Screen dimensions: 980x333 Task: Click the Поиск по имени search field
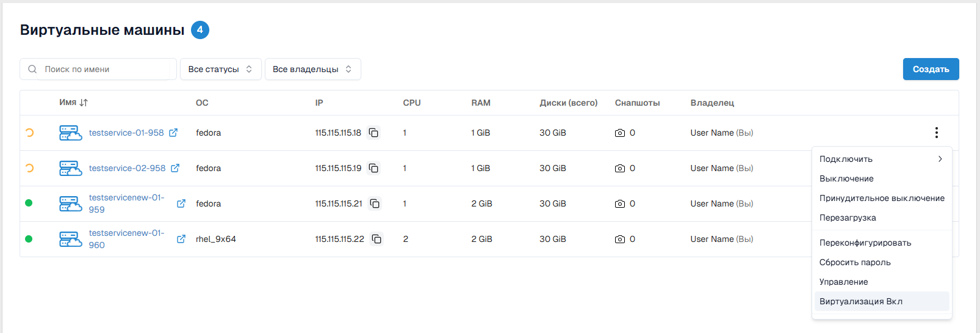[x=104, y=69]
